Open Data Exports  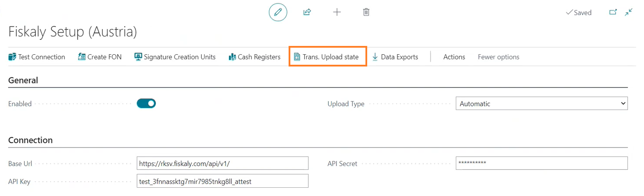(395, 57)
